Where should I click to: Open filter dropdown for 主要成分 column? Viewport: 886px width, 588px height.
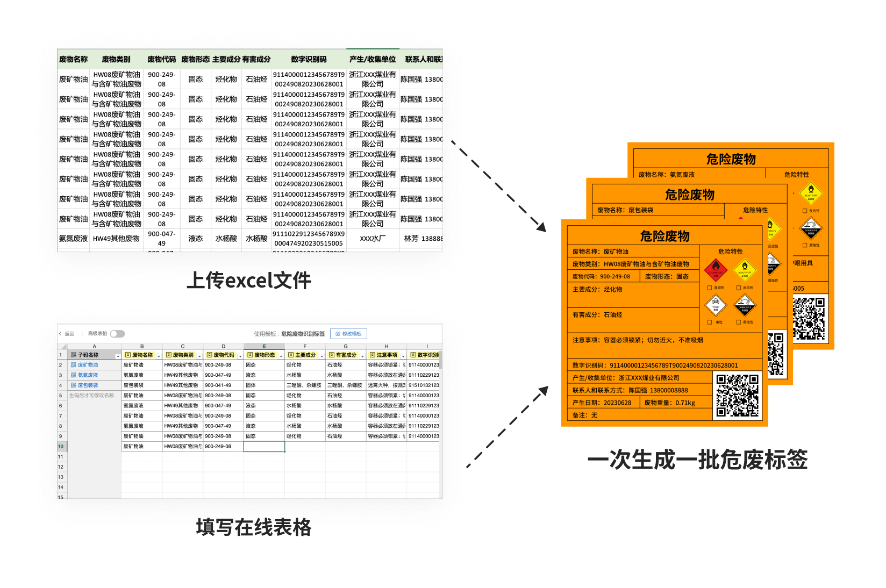pyautogui.click(x=322, y=356)
